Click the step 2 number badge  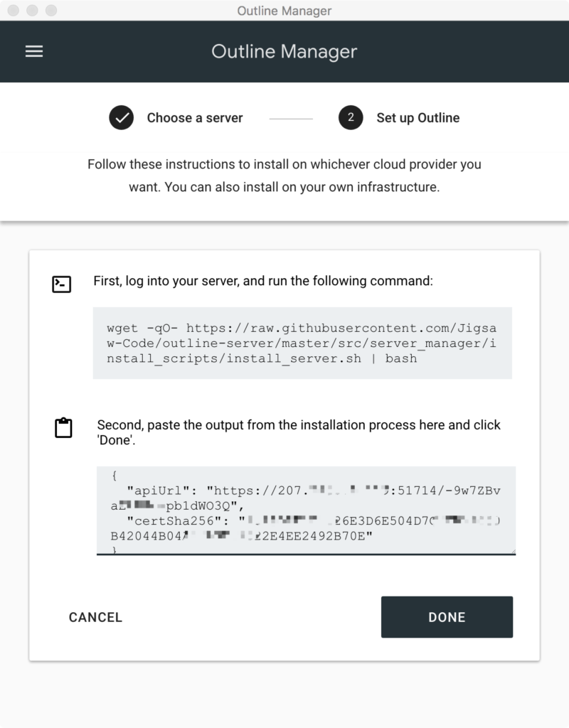click(351, 118)
